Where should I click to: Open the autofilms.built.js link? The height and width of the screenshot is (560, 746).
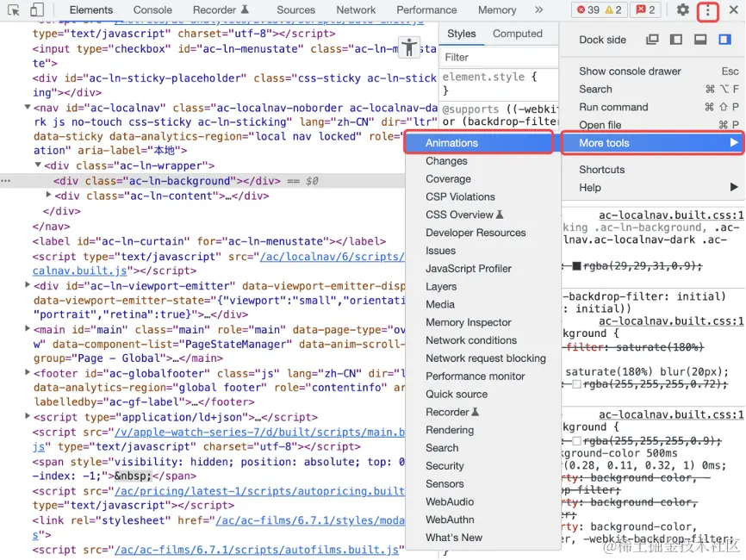[256, 550]
